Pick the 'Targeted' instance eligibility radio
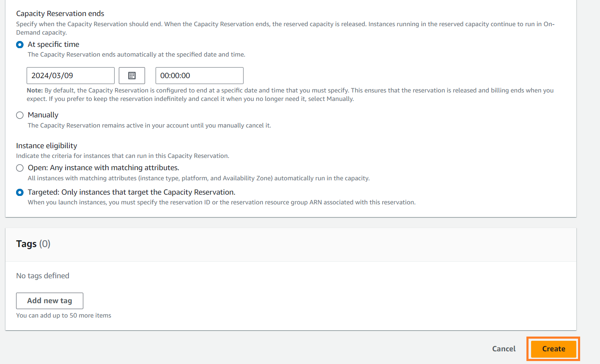 pyautogui.click(x=20, y=193)
